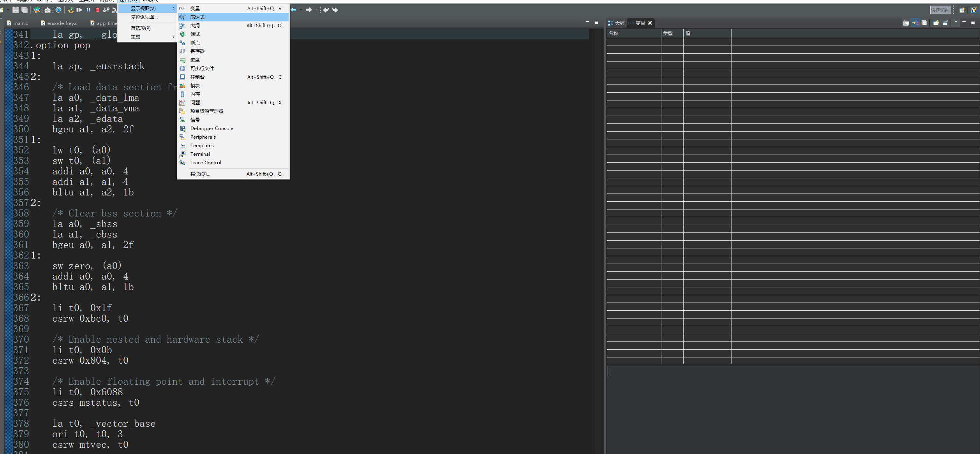Click the Save toolbar icon

pyautogui.click(x=16, y=10)
